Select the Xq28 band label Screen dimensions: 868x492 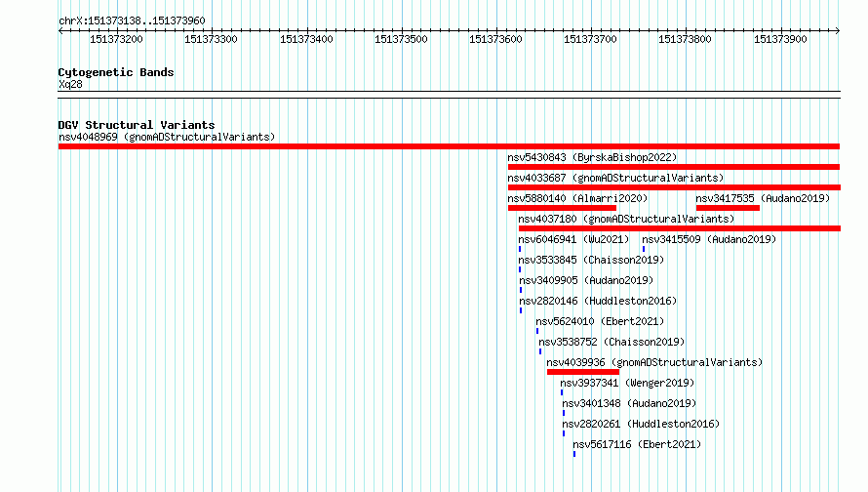pos(70,84)
